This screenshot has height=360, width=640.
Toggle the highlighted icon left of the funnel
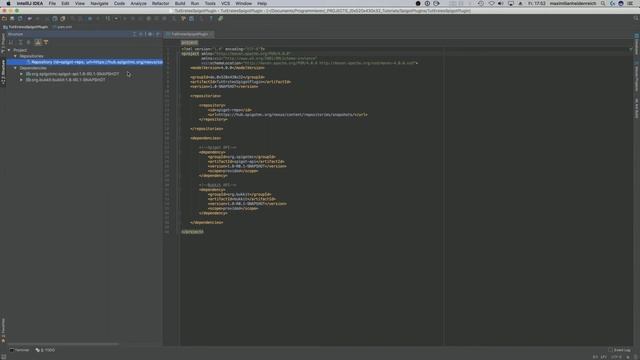[38, 42]
